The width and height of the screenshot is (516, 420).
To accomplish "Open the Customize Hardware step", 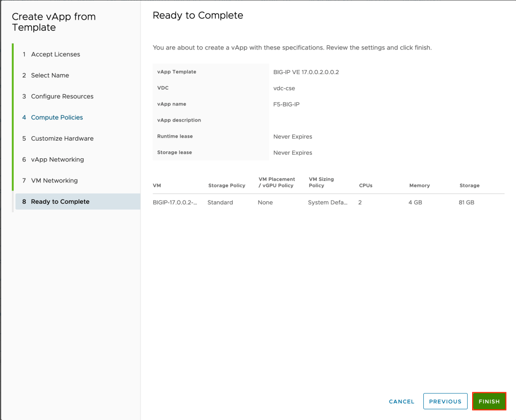I will click(x=62, y=139).
